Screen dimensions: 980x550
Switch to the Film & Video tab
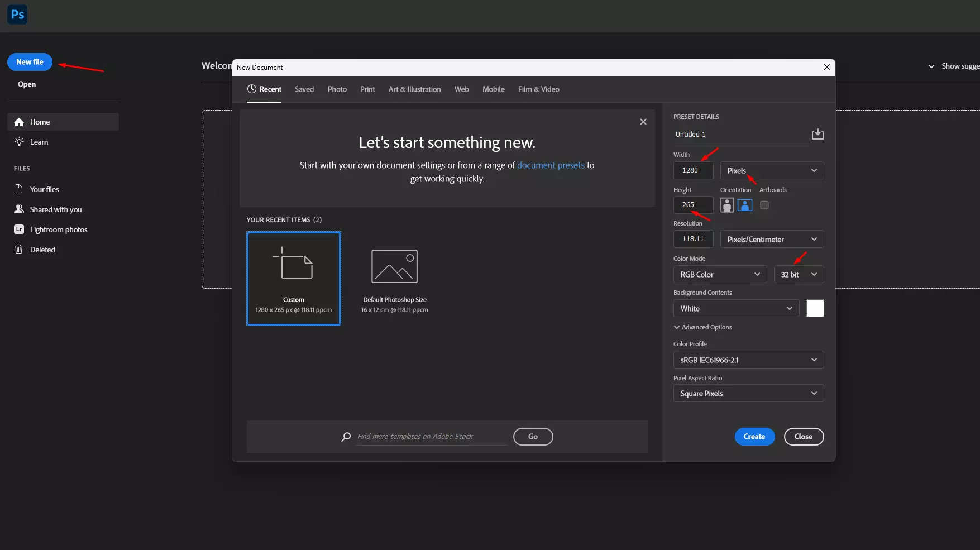pyautogui.click(x=538, y=89)
